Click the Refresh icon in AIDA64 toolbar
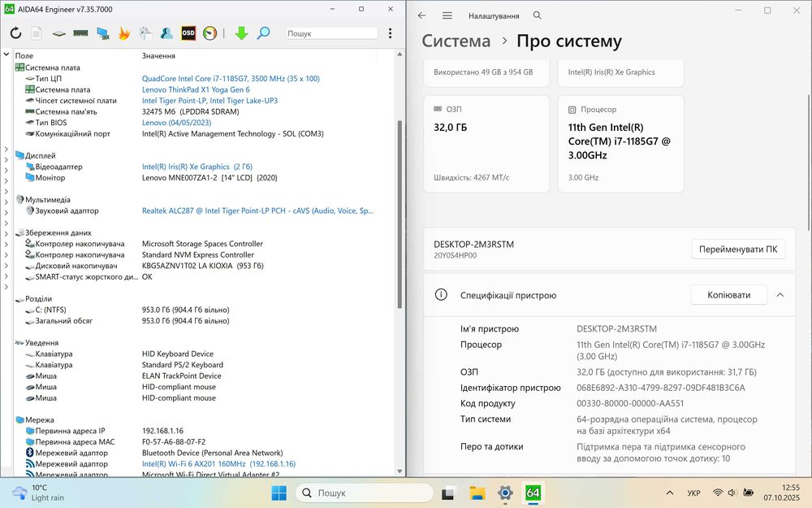Image resolution: width=812 pixels, height=508 pixels. point(16,33)
